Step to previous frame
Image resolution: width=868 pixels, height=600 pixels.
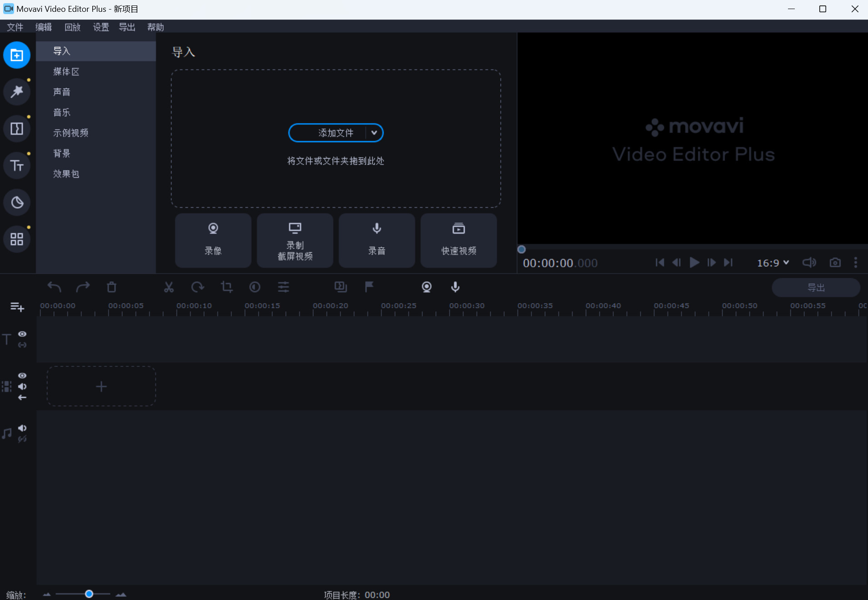coord(677,263)
